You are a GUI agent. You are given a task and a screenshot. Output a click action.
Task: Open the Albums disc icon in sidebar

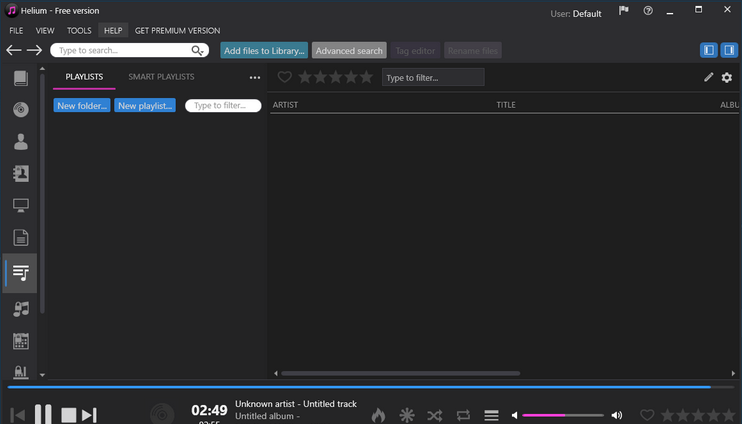click(20, 109)
